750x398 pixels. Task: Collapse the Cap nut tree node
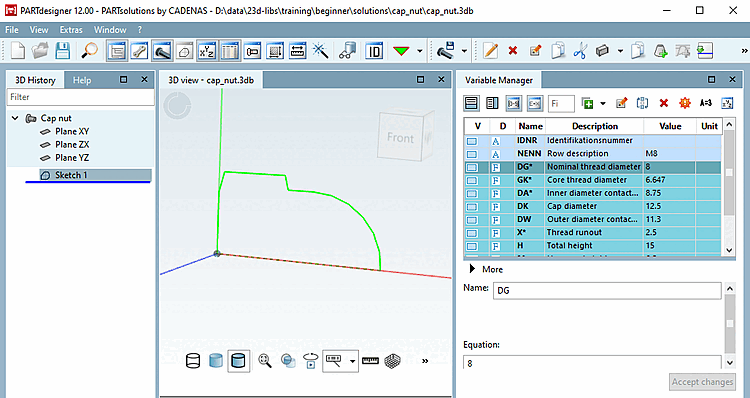coord(15,118)
